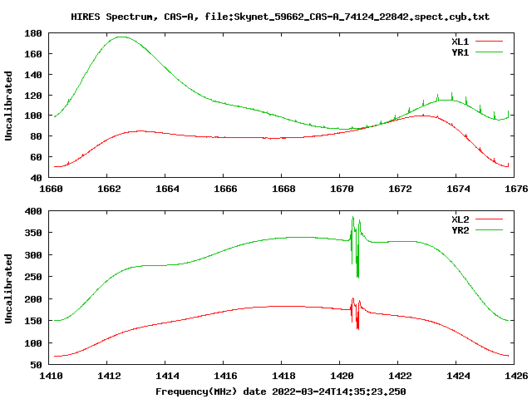Click the 1418 frequency tick label
532x399 pixels.
click(x=283, y=376)
